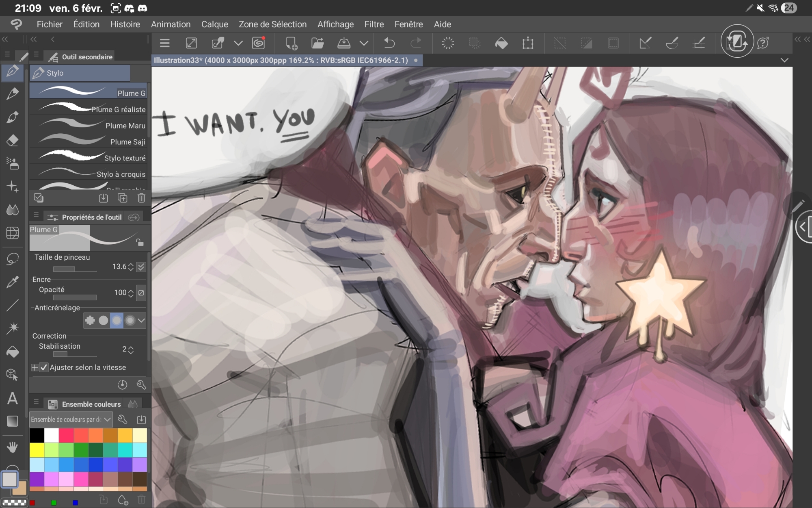Select the Text tool (A icon)
Image resolution: width=812 pixels, height=508 pixels.
click(x=13, y=398)
